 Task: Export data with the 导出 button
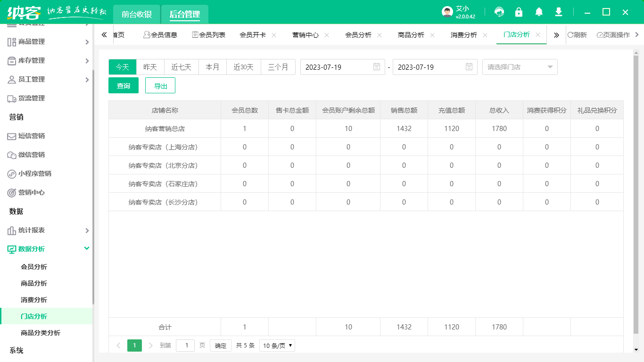160,85
